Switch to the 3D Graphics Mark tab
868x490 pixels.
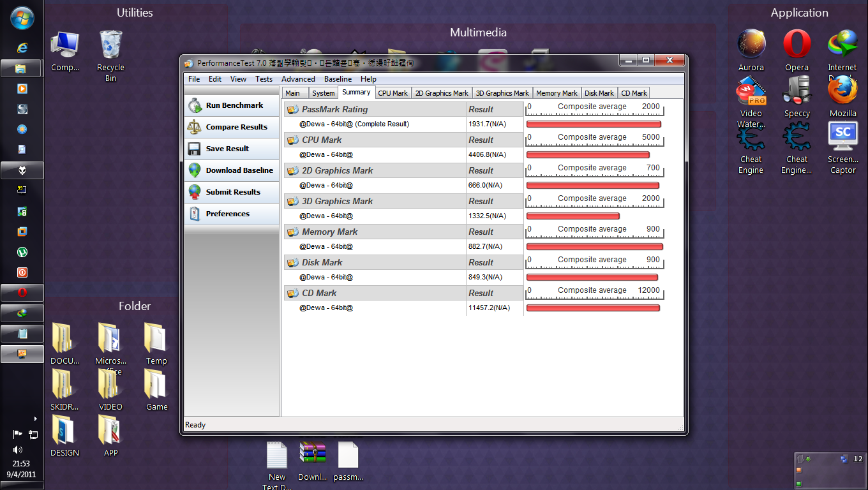(x=502, y=93)
